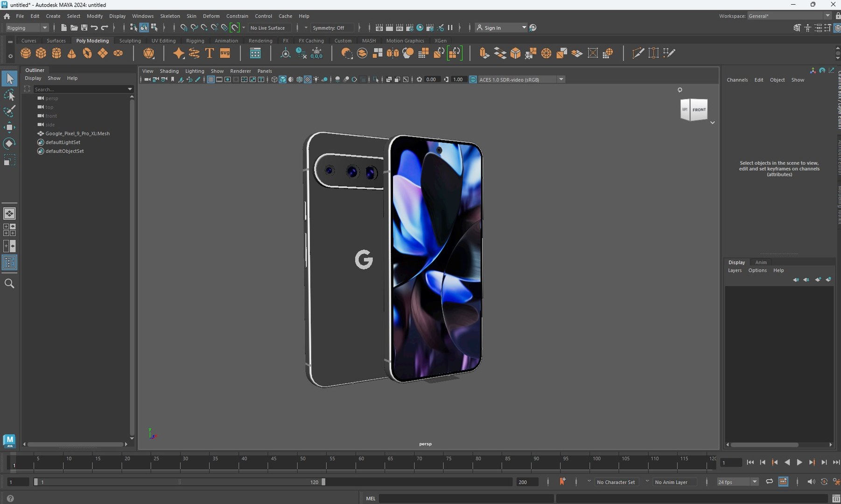Viewport: 841px width, 504px height.
Task: Click the Open scene folder icon
Action: pyautogui.click(x=74, y=28)
